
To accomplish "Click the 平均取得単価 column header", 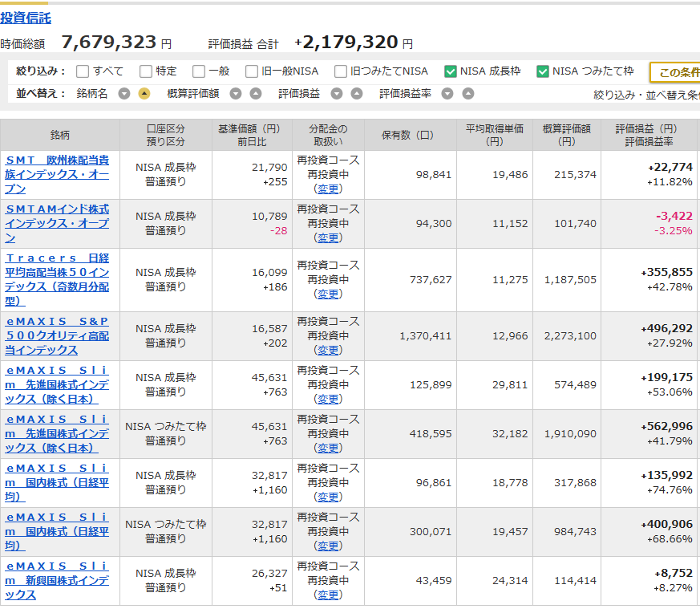I will 495,135.
